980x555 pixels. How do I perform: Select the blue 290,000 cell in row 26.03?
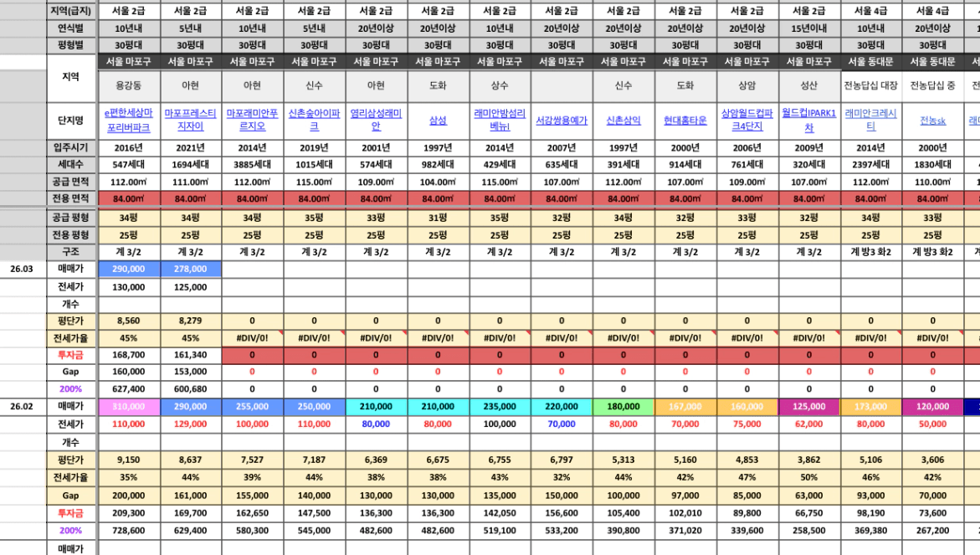tap(129, 269)
